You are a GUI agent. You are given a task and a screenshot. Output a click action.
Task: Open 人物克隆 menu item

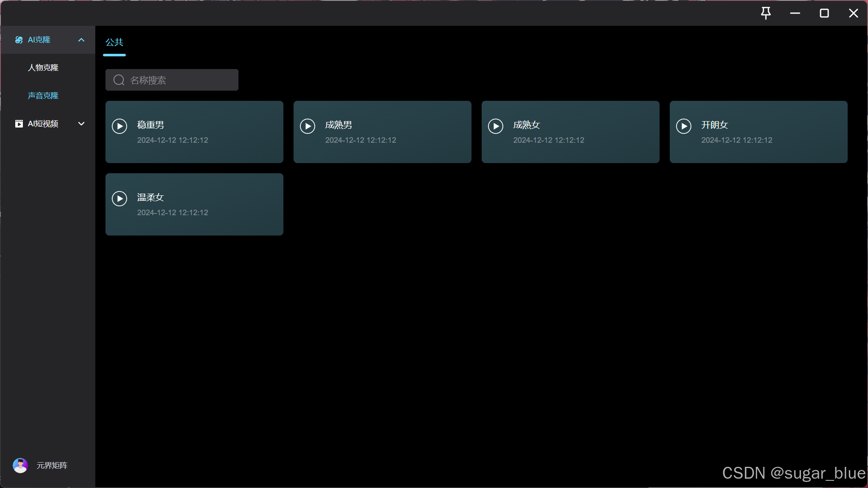[x=43, y=68]
